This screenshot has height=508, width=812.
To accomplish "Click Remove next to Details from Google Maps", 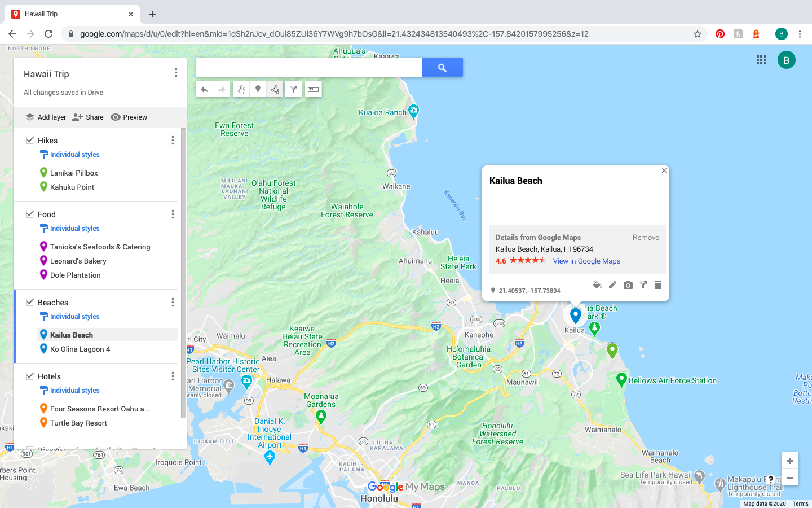I will click(x=646, y=237).
